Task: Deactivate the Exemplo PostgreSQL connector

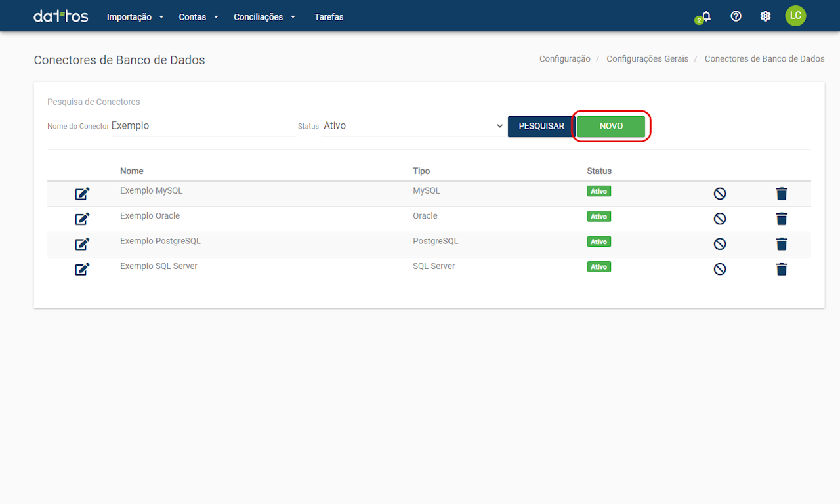Action: 720,244
